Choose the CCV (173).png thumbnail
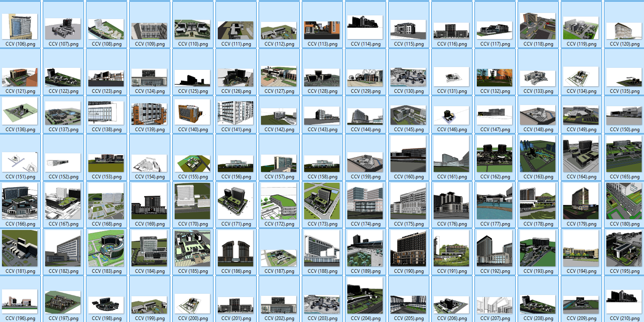This screenshot has width=644, height=322. pos(322,201)
